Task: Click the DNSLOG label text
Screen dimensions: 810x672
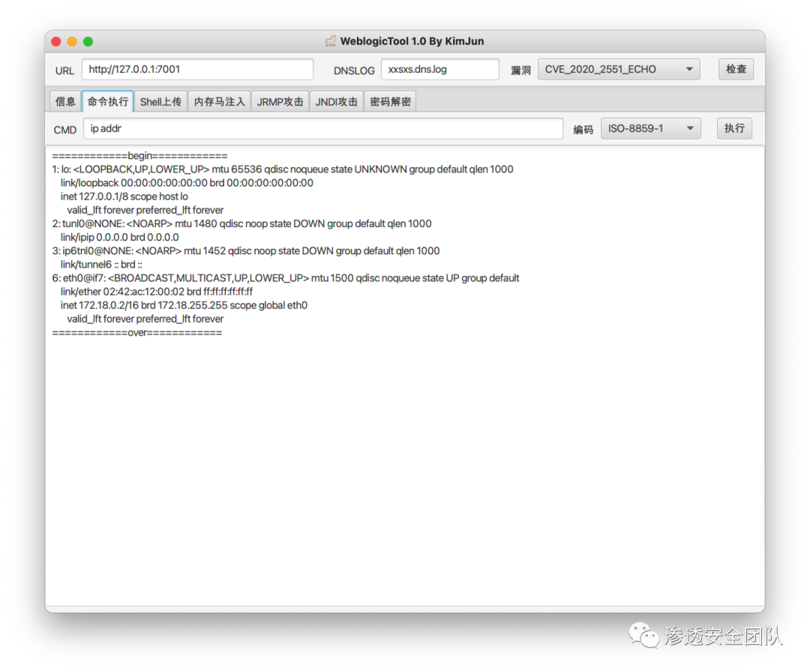Action: (x=354, y=70)
